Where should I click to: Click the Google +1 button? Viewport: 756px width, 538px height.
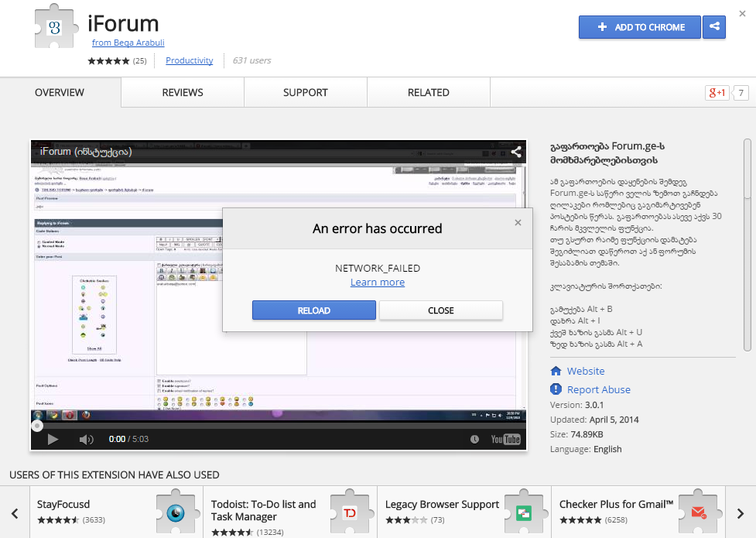(x=717, y=93)
